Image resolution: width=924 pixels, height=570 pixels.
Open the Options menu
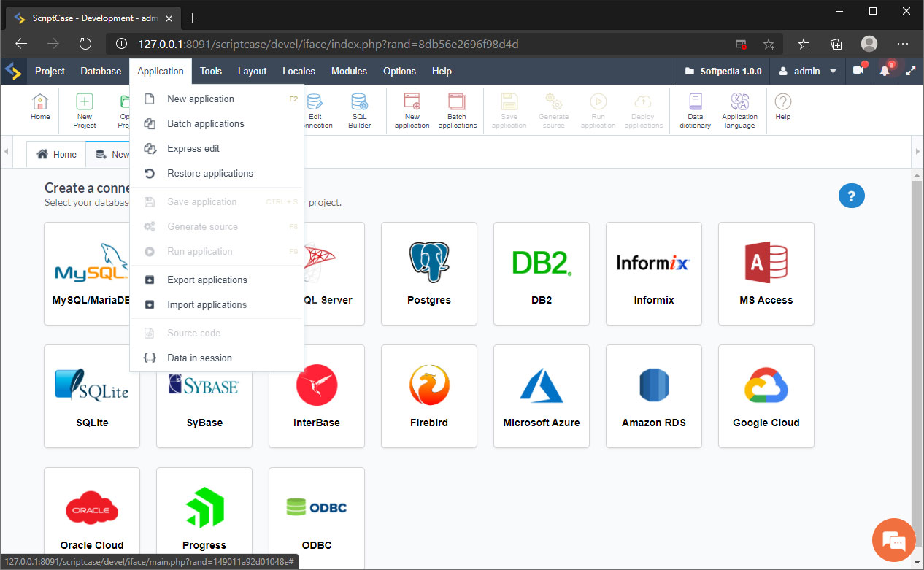(400, 71)
